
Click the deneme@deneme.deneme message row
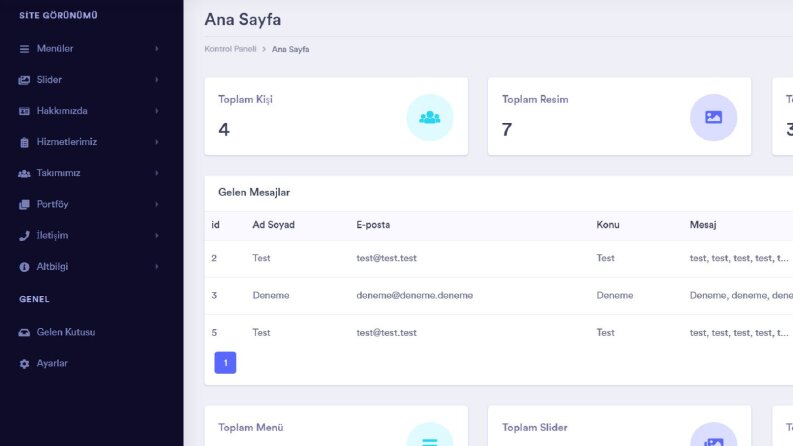click(499, 295)
